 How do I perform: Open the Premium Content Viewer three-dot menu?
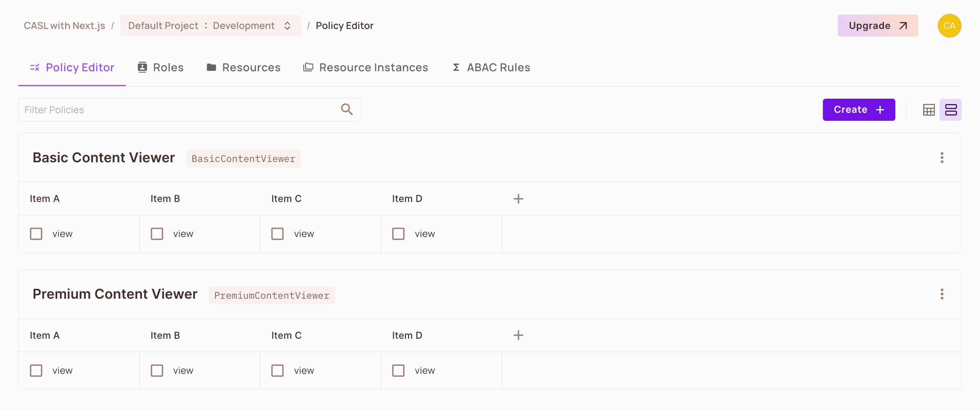[x=942, y=294]
